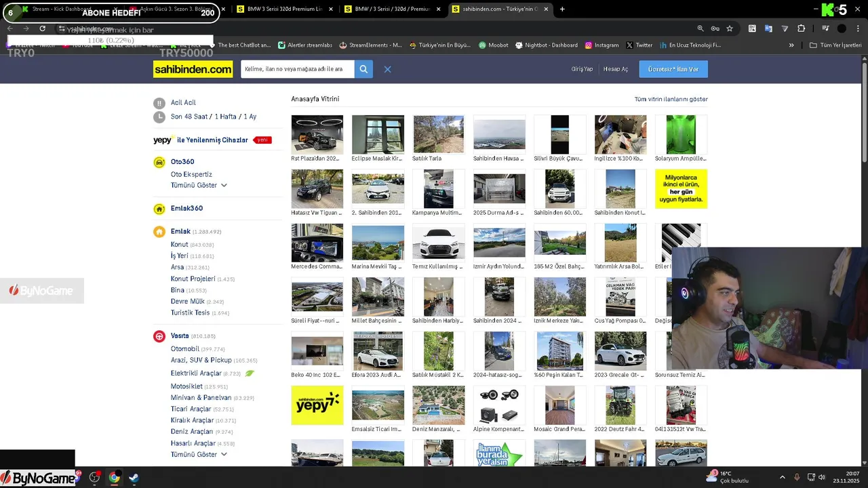Click the sahibinden.com yellow logo
Viewport: 868px width, 488px height.
193,69
